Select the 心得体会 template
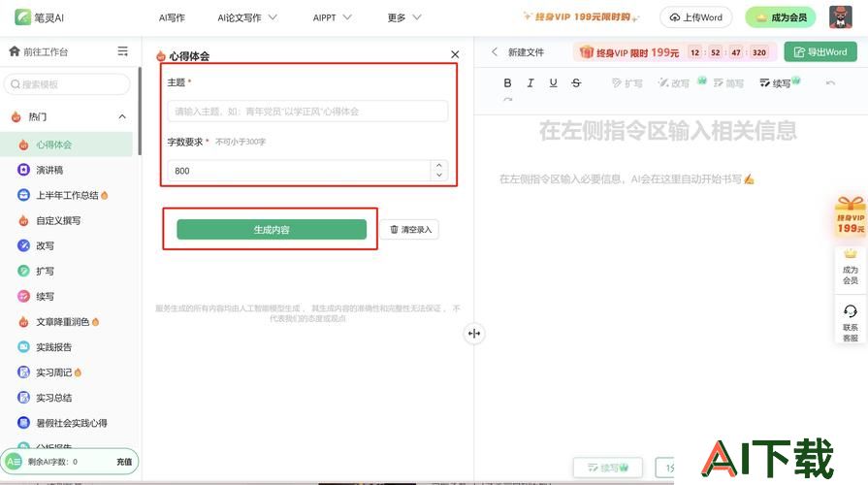 click(66, 145)
